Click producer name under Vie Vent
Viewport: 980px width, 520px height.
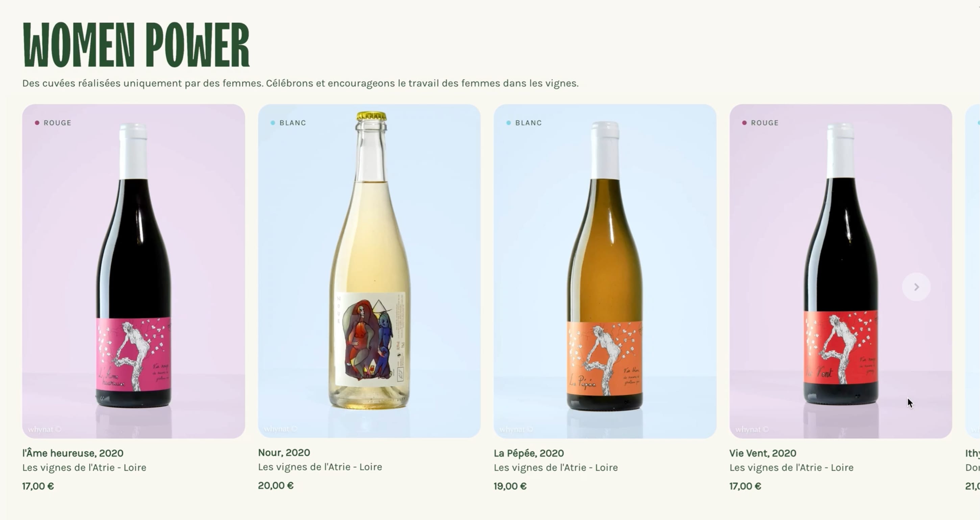(x=791, y=468)
